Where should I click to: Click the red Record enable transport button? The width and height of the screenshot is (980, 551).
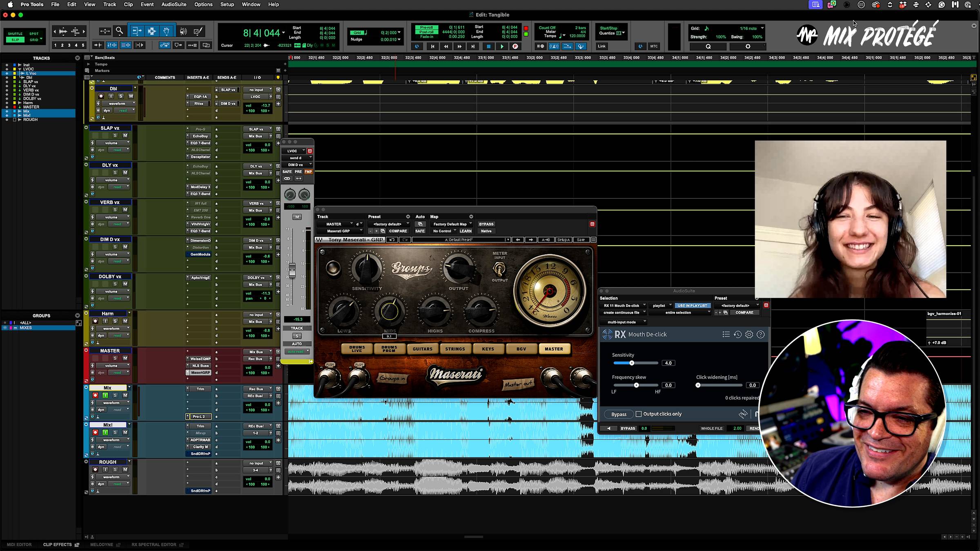[515, 47]
